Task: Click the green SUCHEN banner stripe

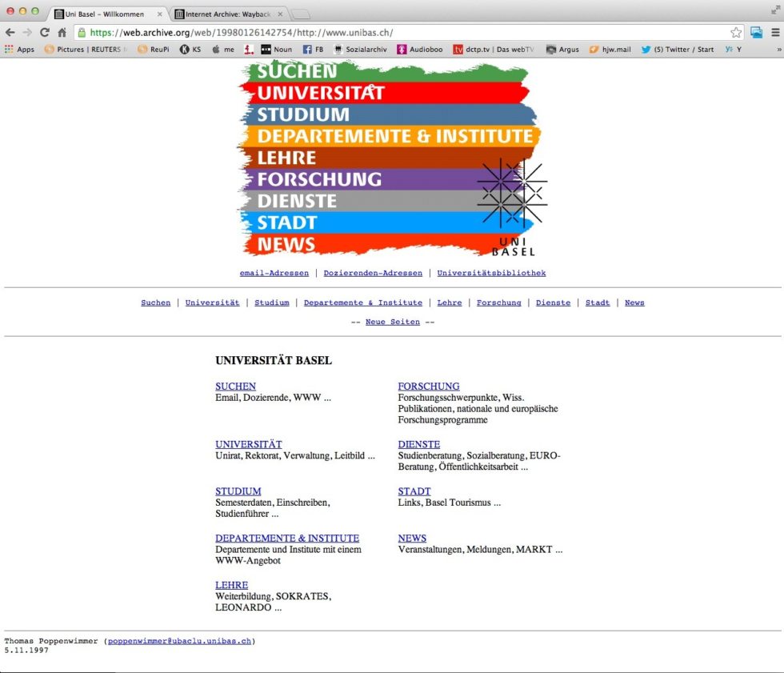Action: pyautogui.click(x=385, y=71)
